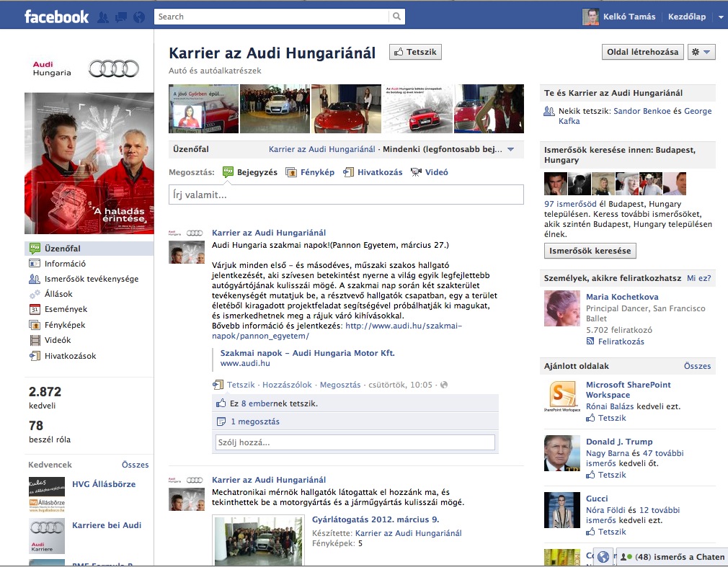Click the Események calendar icon
728x567 pixels.
(x=35, y=310)
